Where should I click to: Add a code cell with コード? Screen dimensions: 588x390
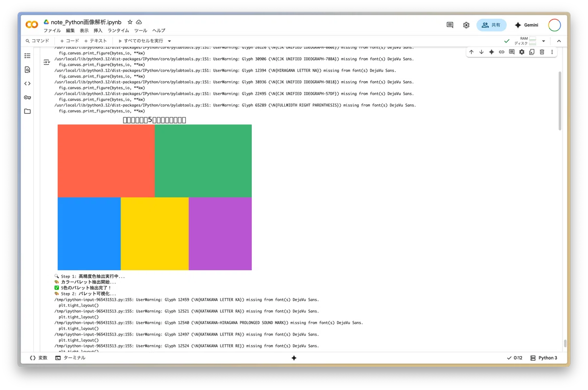pos(69,41)
